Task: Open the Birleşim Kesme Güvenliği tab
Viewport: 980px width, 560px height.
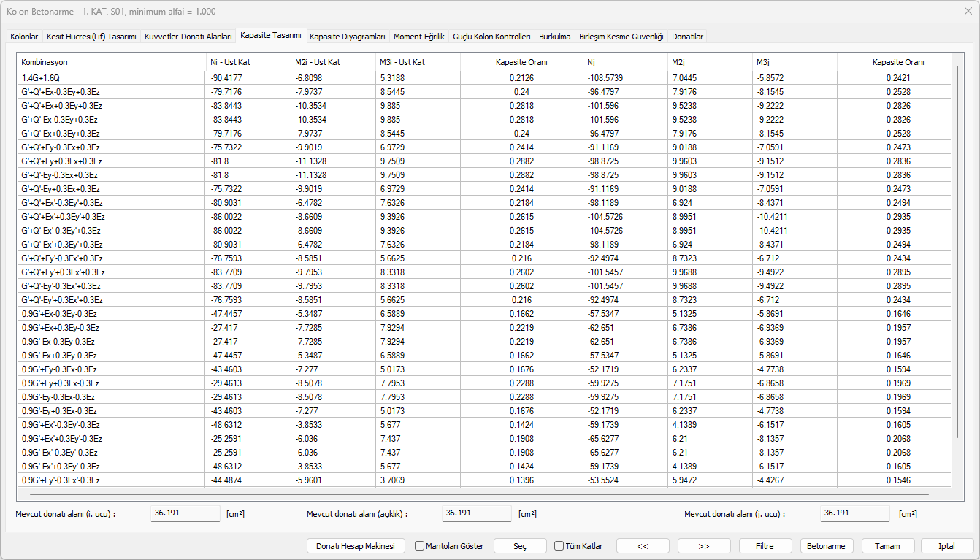Action: [x=621, y=37]
